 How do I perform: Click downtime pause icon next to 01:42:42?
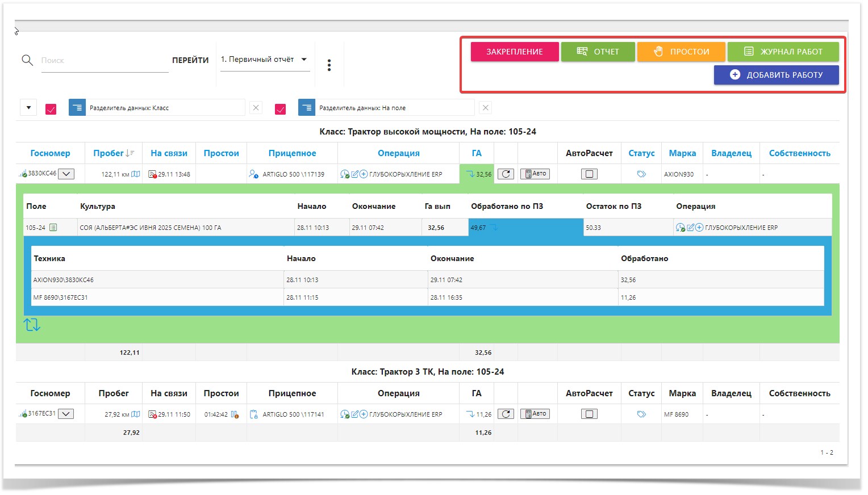pos(235,414)
